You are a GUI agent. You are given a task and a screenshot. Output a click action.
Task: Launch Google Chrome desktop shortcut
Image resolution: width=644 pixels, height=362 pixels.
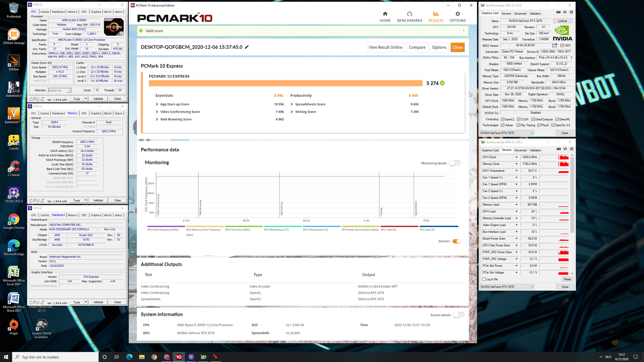14,222
